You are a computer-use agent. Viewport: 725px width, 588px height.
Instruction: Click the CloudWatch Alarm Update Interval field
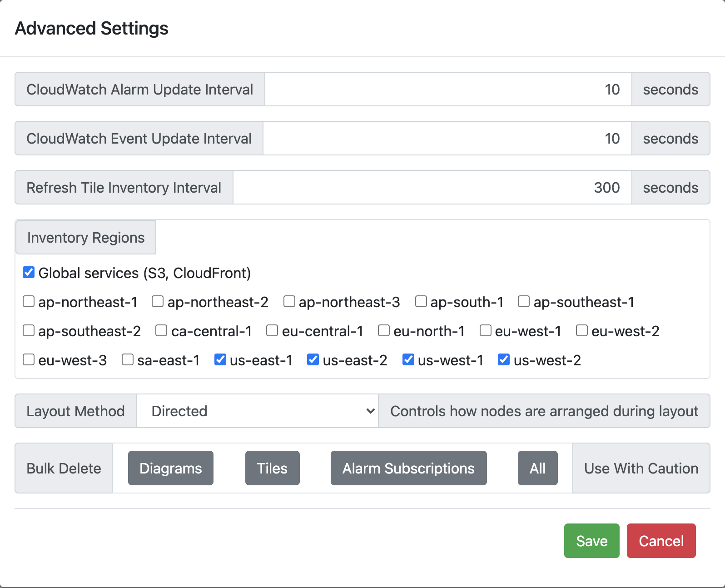tap(448, 89)
